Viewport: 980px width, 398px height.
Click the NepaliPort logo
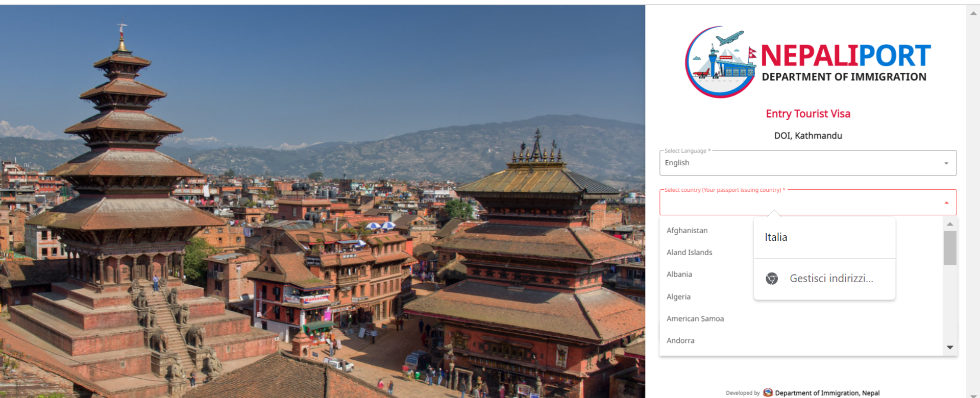click(808, 62)
